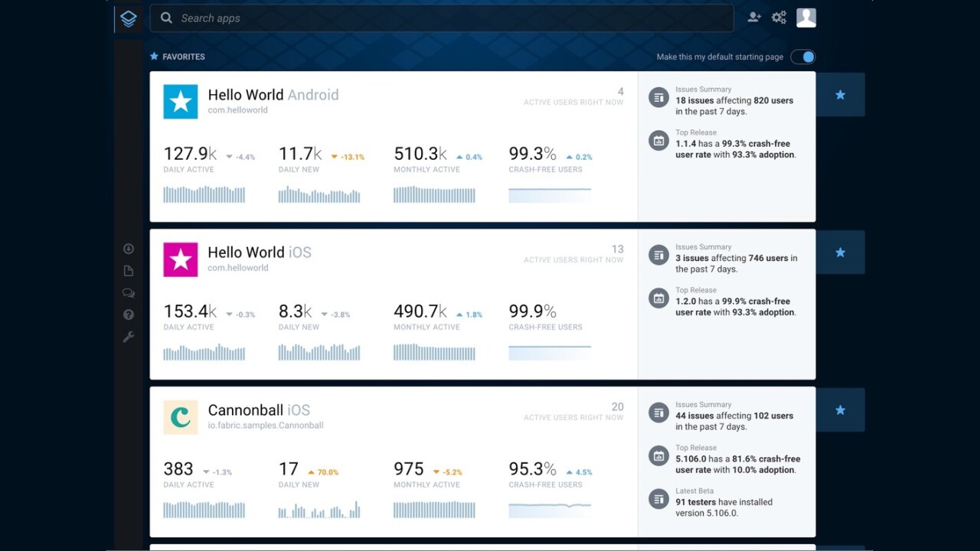This screenshot has height=551, width=980.
Task: Click the Issues Summary icon for Hello World Android
Action: click(659, 96)
